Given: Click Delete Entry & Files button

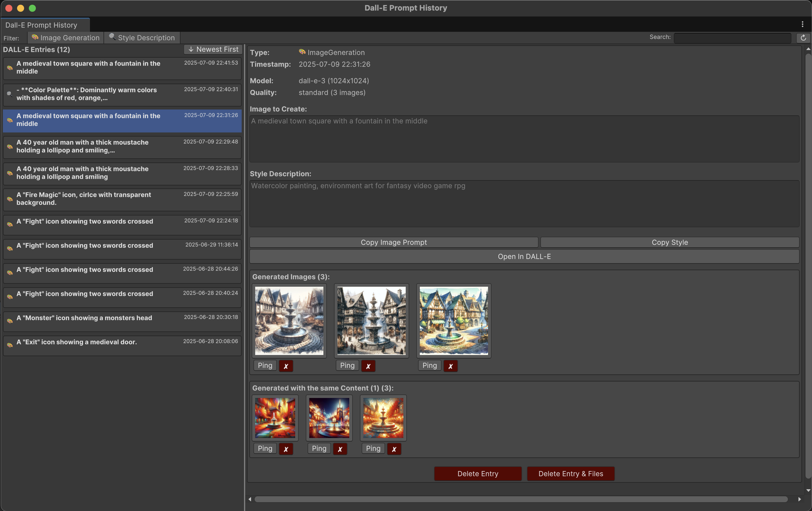Looking at the screenshot, I should 570,474.
